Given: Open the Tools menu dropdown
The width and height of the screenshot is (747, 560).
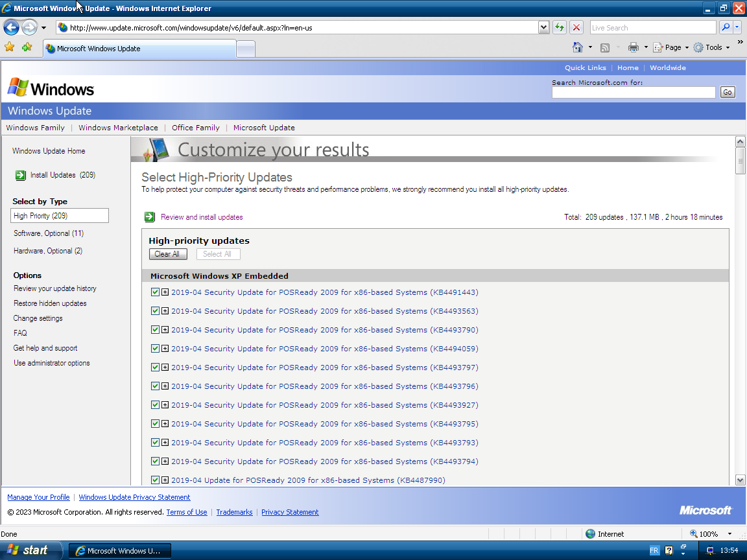Looking at the screenshot, I should click(x=712, y=47).
